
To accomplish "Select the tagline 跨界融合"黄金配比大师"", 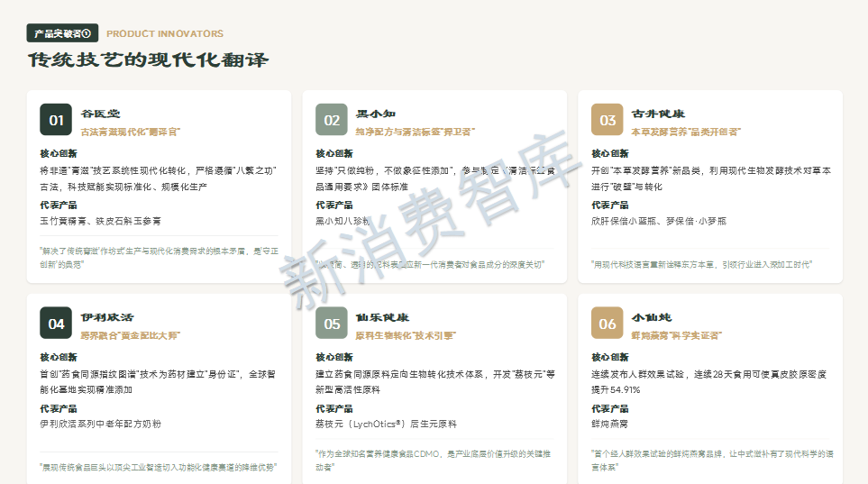I will click(x=131, y=335).
